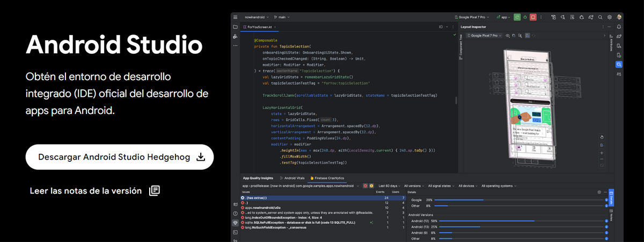
Task: Open the Last 60 days filter
Action: point(390,186)
